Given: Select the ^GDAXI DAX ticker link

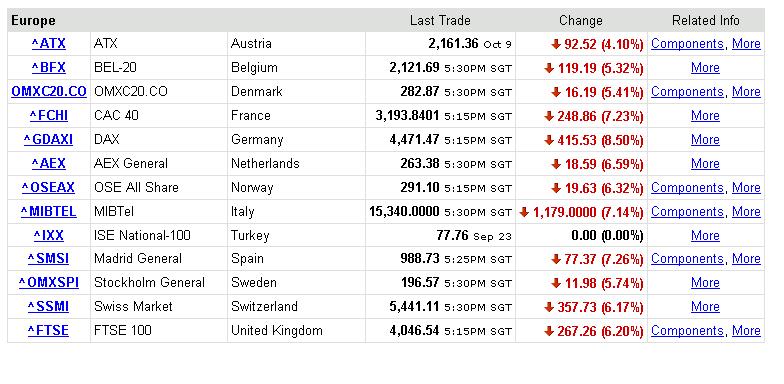Looking at the screenshot, I should [48, 140].
